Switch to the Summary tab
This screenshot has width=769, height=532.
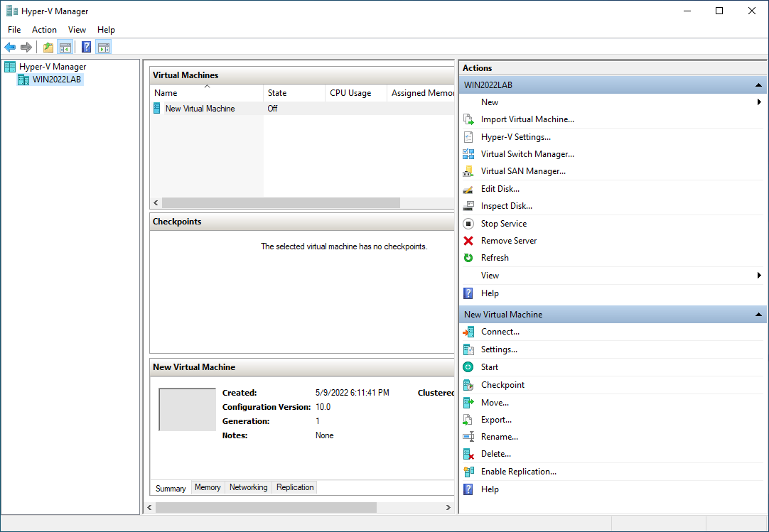coord(171,489)
